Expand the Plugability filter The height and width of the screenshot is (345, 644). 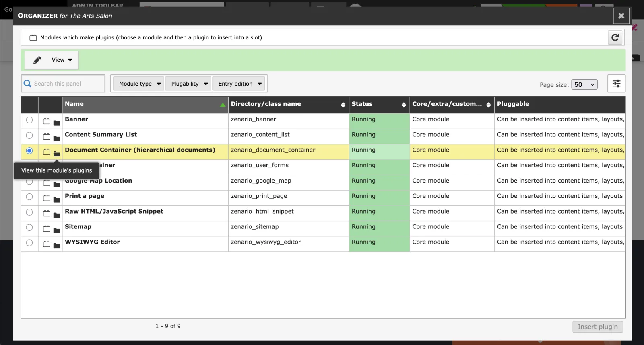point(188,84)
